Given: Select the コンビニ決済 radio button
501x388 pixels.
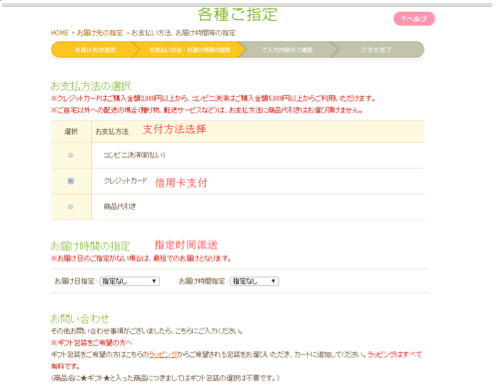Looking at the screenshot, I should tap(70, 155).
